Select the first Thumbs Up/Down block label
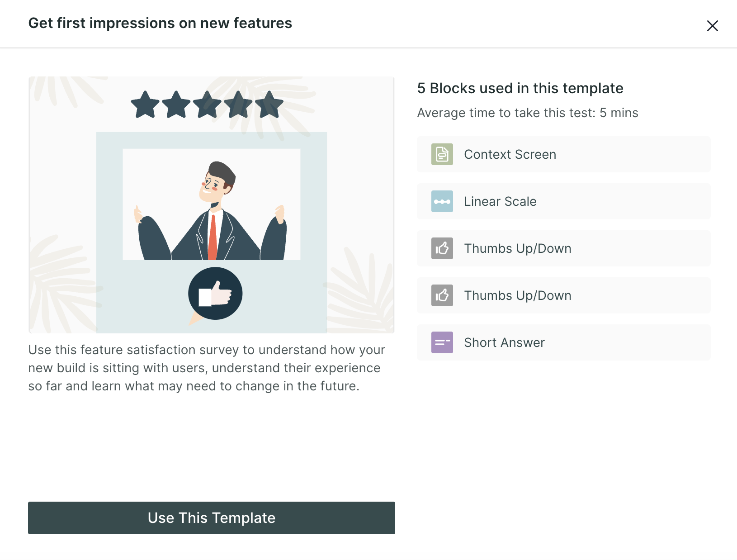This screenshot has width=737, height=560. [x=518, y=248]
